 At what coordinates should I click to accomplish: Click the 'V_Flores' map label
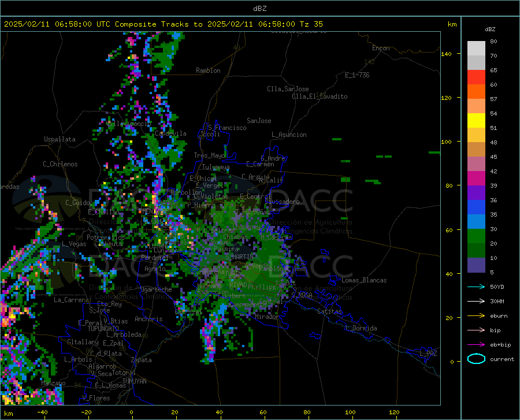pos(96,398)
